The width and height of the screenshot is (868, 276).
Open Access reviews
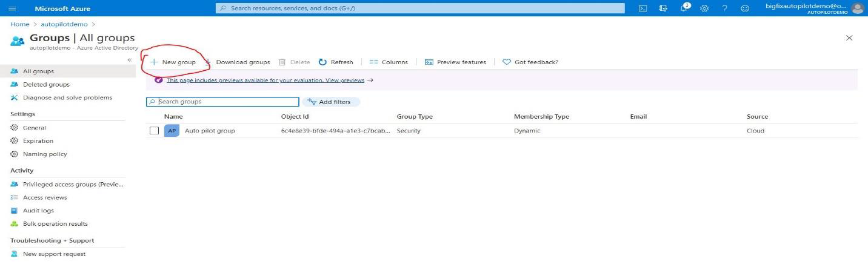45,198
